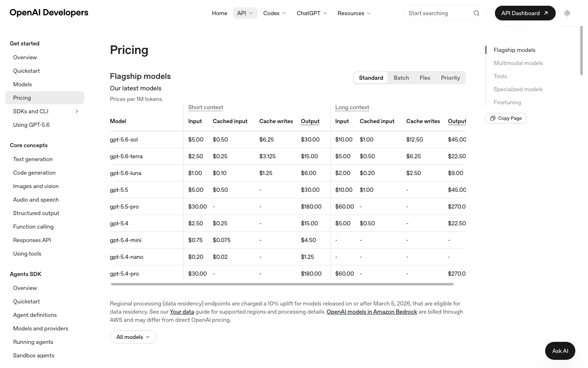This screenshot has height=368, width=588.
Task: Switch to the Batch pricing tab
Action: (x=401, y=78)
